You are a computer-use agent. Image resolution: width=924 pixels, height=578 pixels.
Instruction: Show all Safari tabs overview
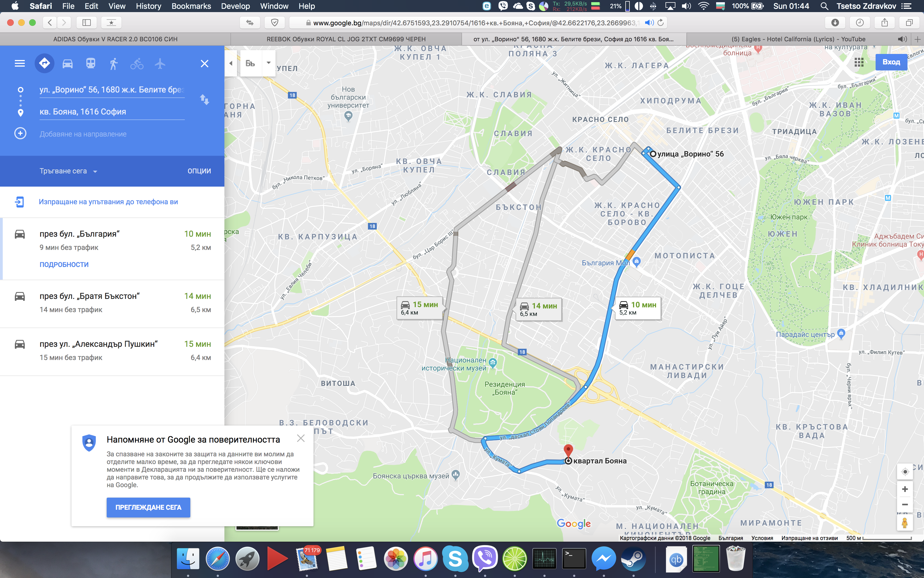coord(909,23)
